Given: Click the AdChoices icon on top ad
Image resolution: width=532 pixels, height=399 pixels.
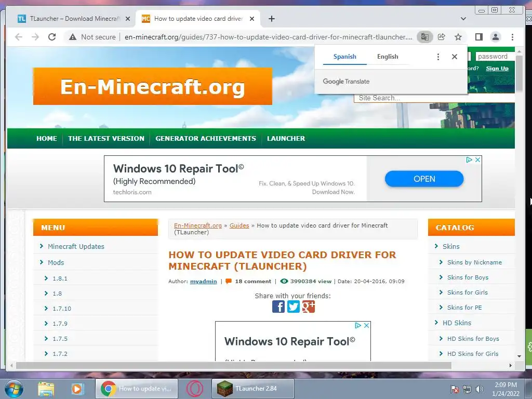Looking at the screenshot, I should pyautogui.click(x=469, y=159).
